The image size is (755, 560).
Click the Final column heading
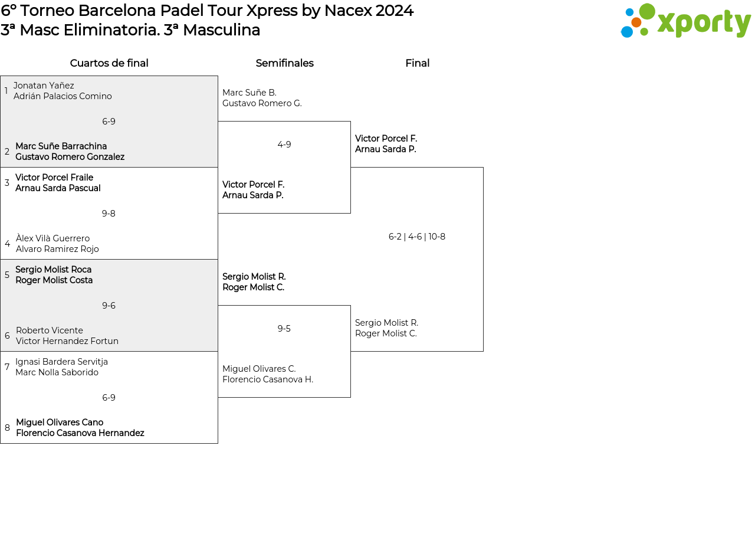417,63
